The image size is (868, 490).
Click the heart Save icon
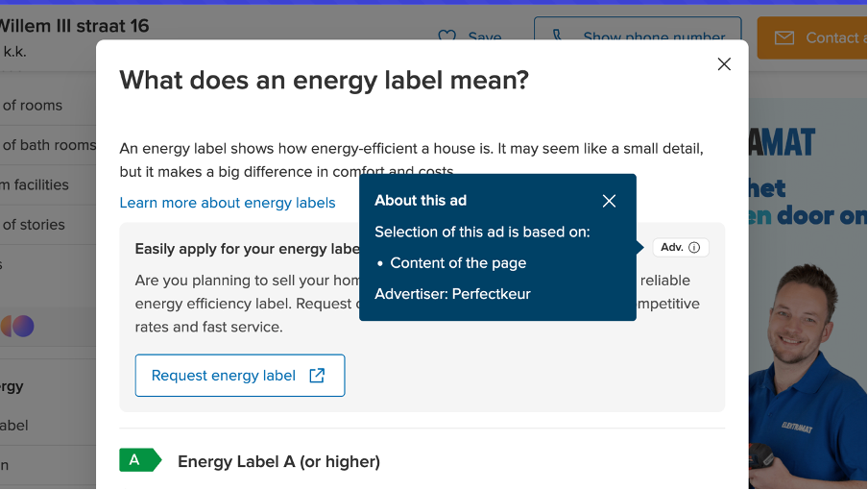[446, 37]
